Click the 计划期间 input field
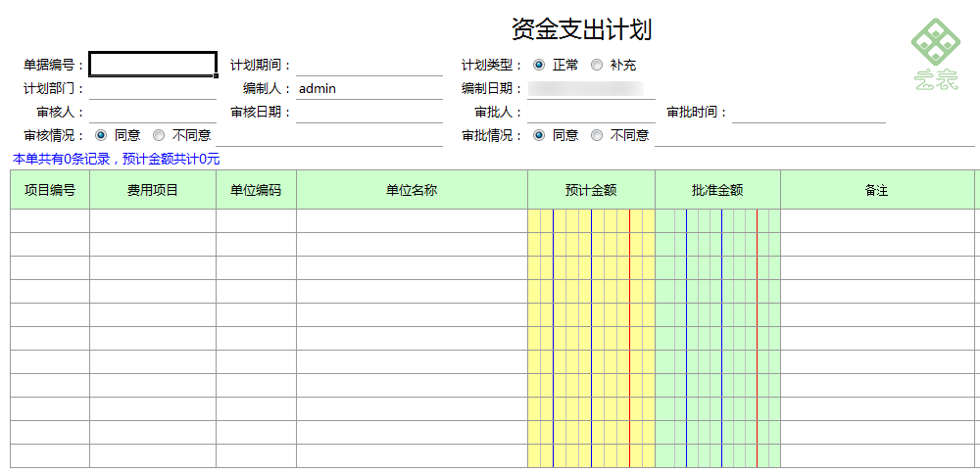 pyautogui.click(x=369, y=65)
